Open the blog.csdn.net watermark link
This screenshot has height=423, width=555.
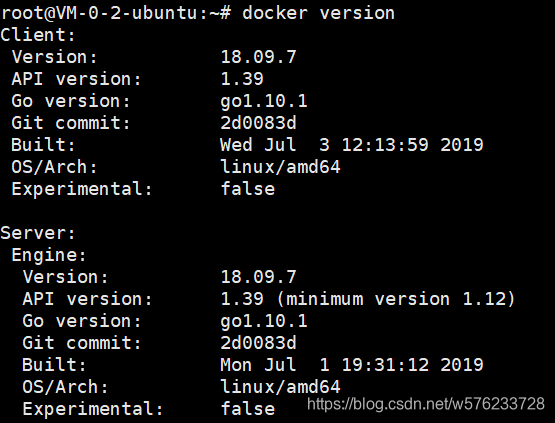pos(426,404)
